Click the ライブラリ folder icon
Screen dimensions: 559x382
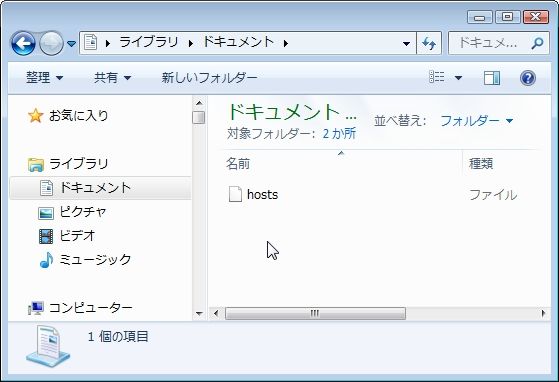click(36, 164)
